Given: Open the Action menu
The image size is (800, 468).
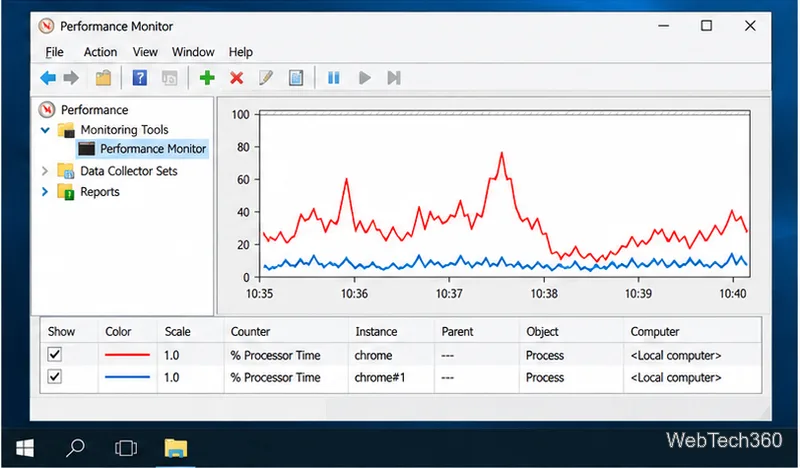Looking at the screenshot, I should (100, 52).
